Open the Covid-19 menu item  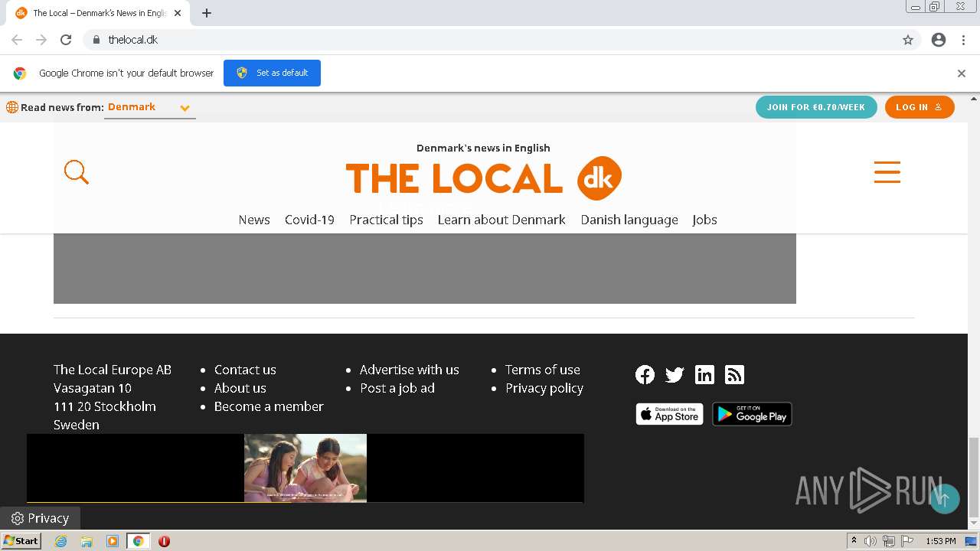(309, 220)
